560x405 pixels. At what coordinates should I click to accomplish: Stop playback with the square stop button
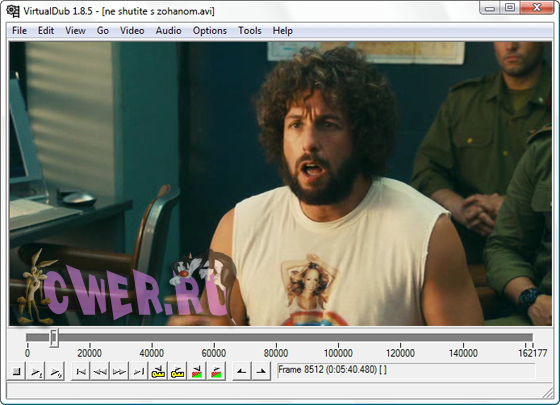point(16,372)
